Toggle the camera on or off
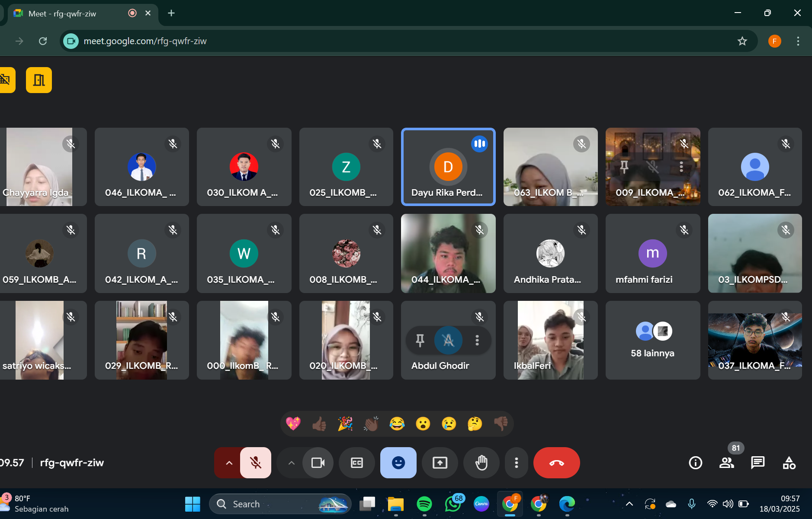 (x=318, y=463)
